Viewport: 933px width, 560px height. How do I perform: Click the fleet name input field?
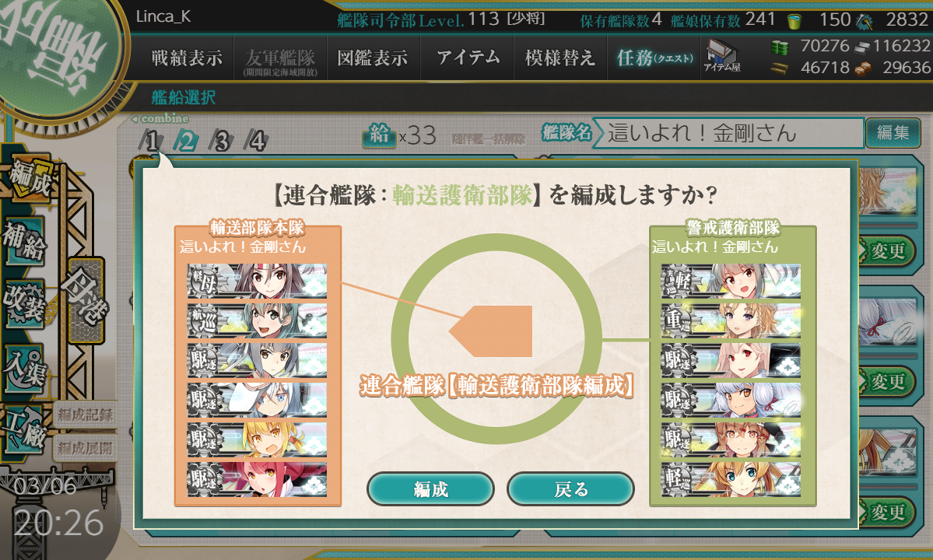click(729, 132)
